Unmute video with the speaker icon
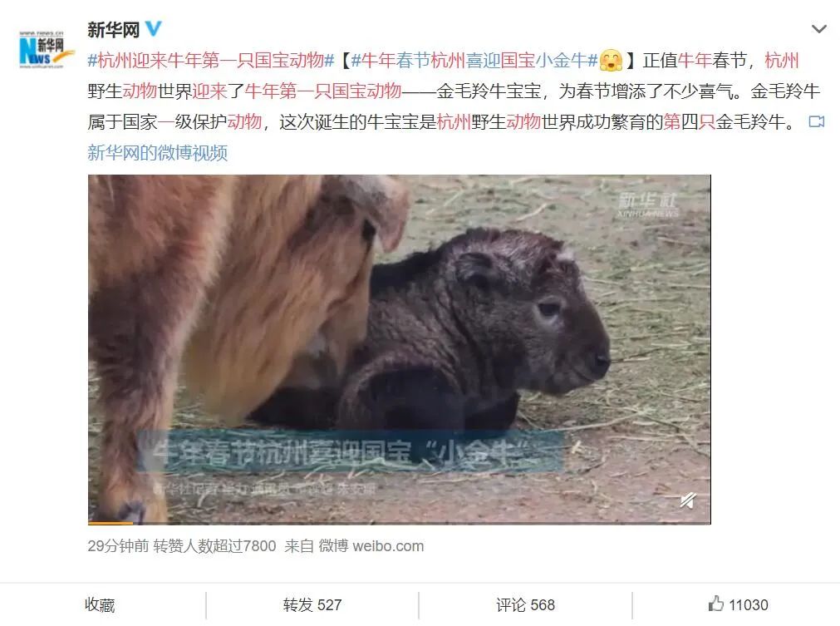840x626 pixels. [688, 500]
